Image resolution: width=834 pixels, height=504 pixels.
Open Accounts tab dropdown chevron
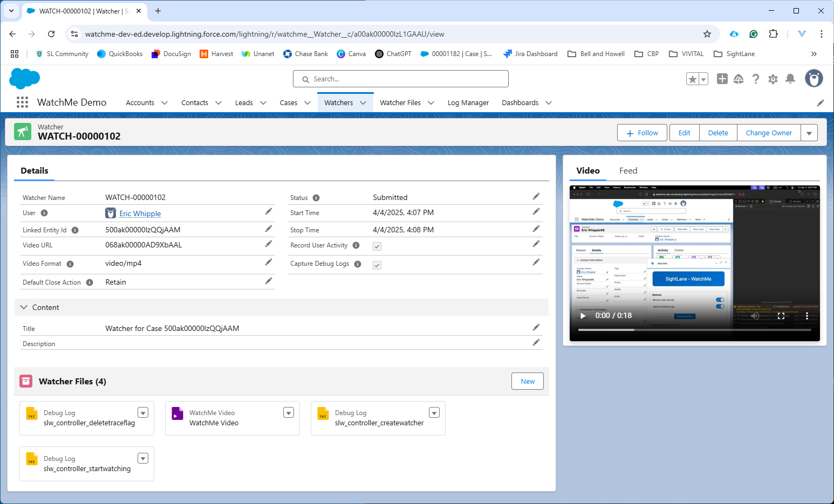[x=165, y=103]
